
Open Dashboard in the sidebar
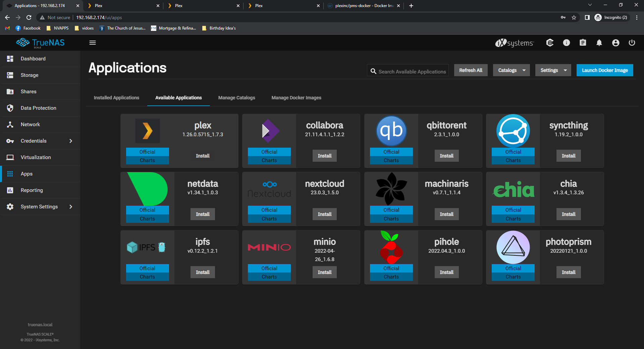[x=40, y=59]
